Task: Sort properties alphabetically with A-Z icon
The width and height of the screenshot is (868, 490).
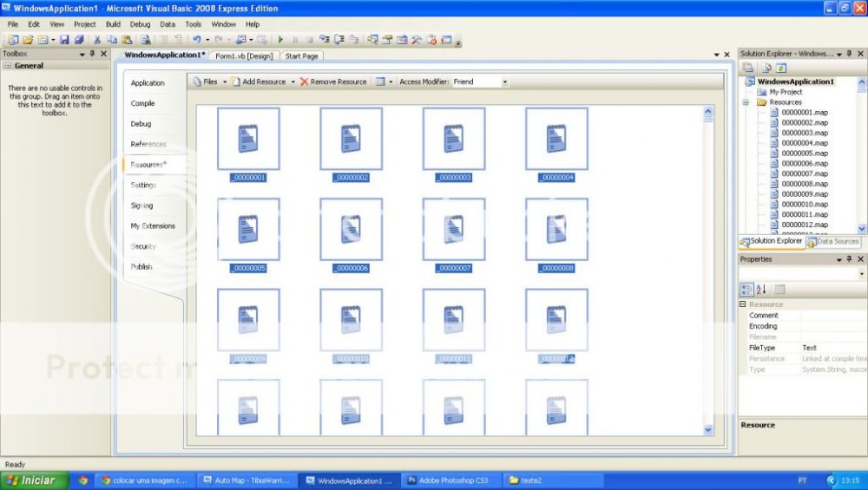Action: (x=761, y=290)
